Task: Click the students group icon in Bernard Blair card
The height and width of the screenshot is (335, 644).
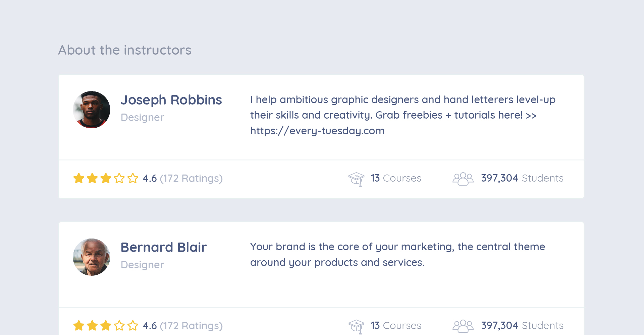Action: click(x=463, y=326)
